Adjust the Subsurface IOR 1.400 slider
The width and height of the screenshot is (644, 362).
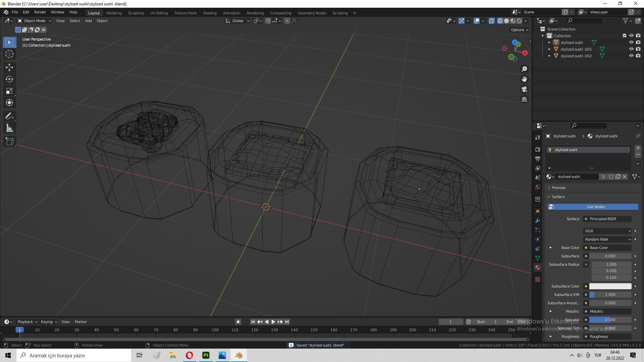click(610, 295)
